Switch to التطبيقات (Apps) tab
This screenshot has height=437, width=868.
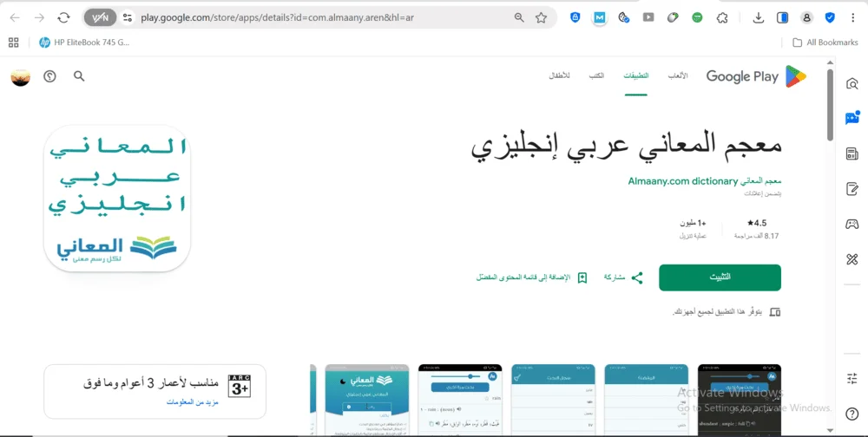636,75
